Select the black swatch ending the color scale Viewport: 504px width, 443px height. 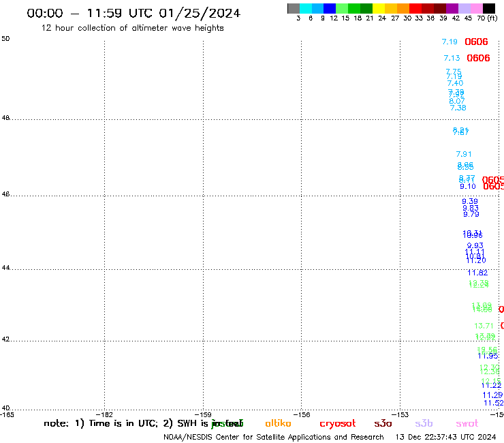489,8
